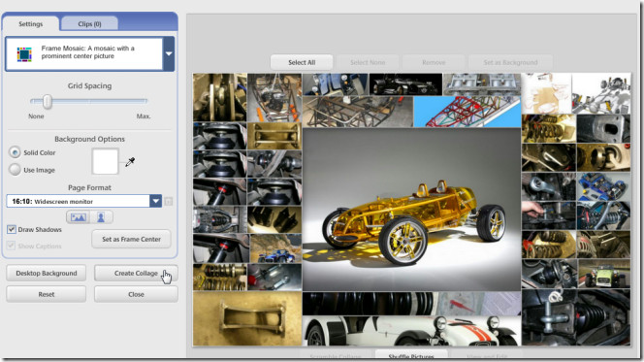The width and height of the screenshot is (644, 362).
Task: Open the white background color swatch
Action: [105, 161]
